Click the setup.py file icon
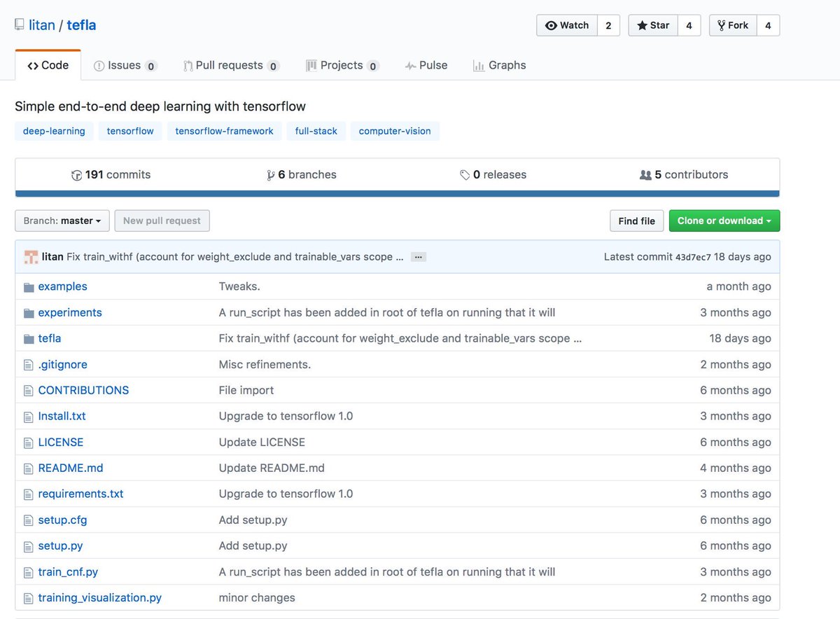This screenshot has height=619, width=840. click(29, 546)
